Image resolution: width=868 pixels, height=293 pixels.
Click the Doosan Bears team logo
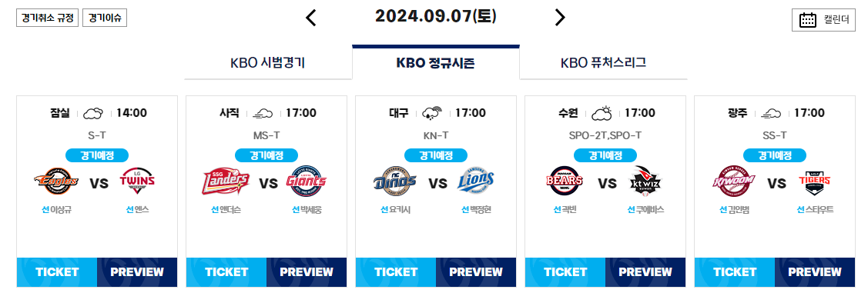tap(564, 181)
